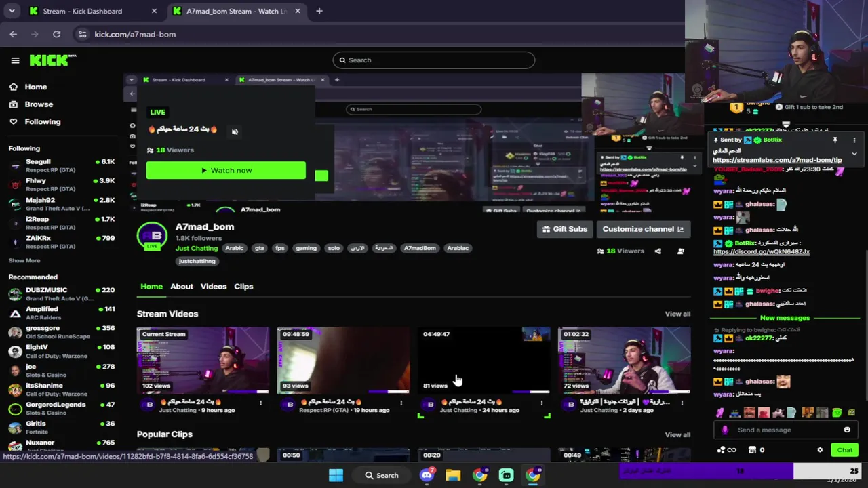The height and width of the screenshot is (488, 868).
Task: Share the channel via the share icon
Action: 658,251
